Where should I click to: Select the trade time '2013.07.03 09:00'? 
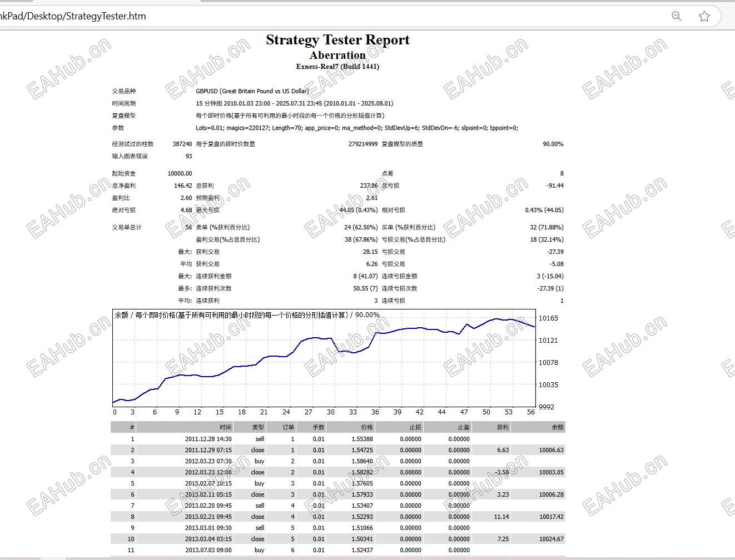tap(208, 550)
